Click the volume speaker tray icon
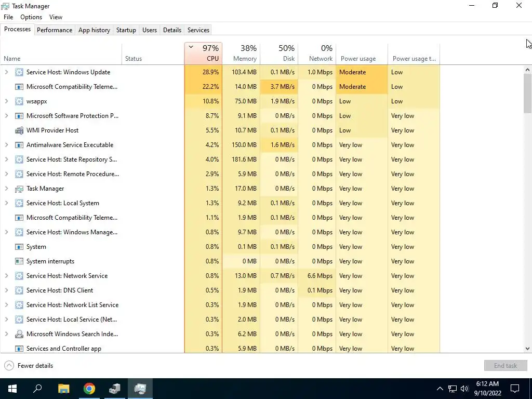Viewport: 532px width, 399px height. point(464,389)
